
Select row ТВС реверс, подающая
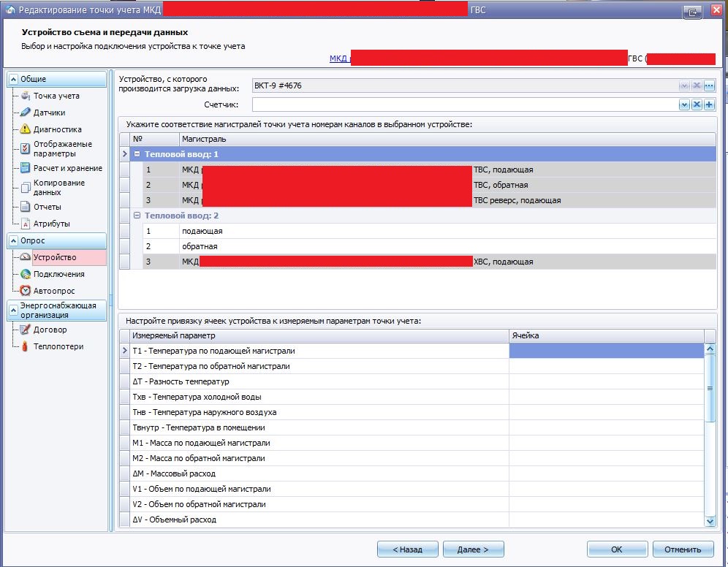point(430,200)
